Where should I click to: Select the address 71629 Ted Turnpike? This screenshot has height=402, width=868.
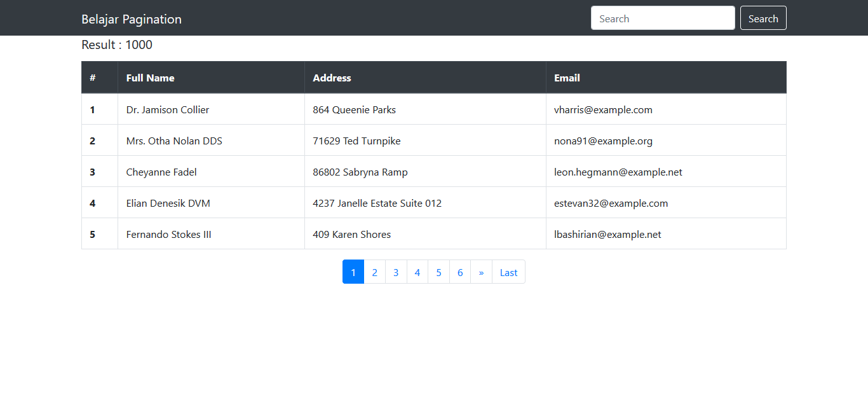(x=356, y=141)
